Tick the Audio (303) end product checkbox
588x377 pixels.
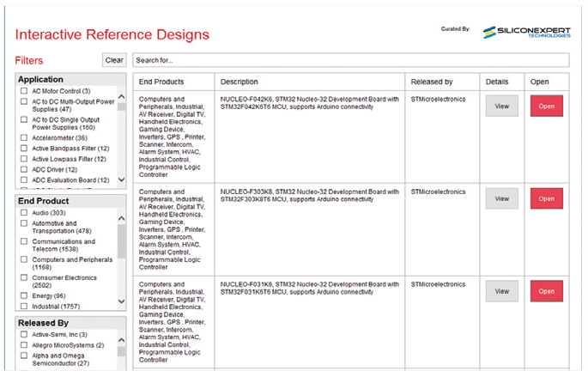point(24,213)
